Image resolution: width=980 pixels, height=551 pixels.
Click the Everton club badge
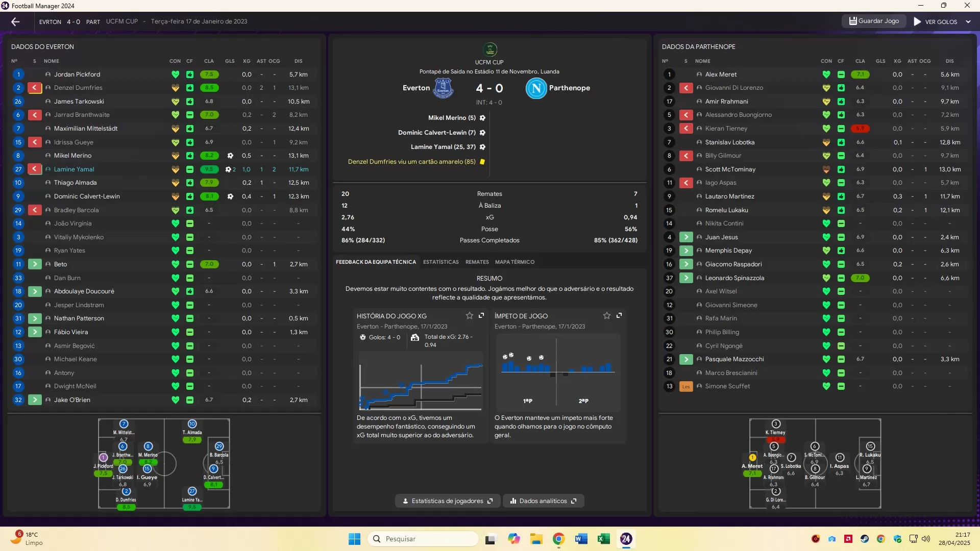click(443, 88)
